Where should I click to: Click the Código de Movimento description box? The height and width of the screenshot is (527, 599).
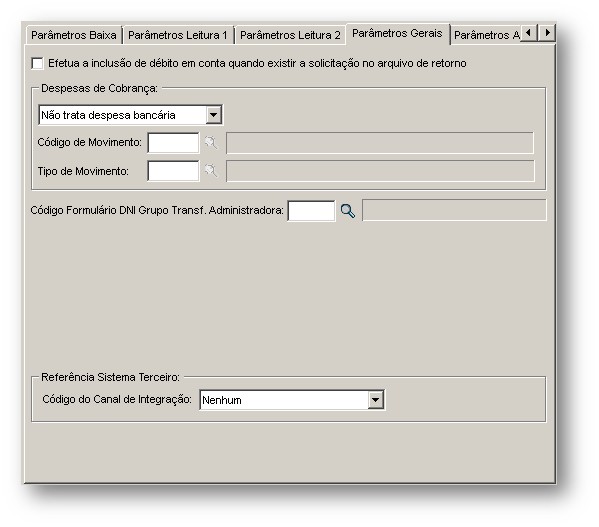380,143
